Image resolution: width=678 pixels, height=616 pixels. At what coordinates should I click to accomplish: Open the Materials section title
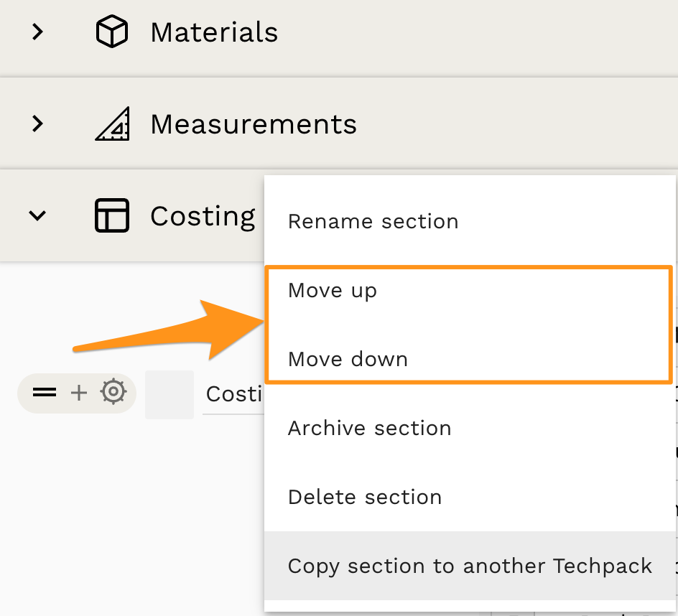coord(213,32)
